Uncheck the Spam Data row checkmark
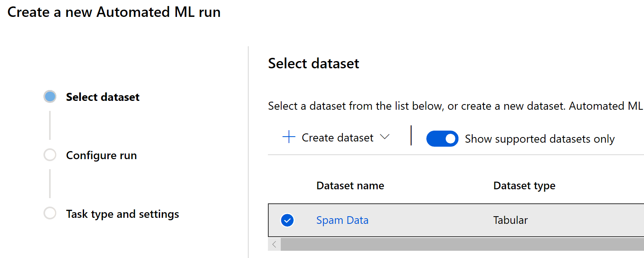The height and width of the screenshot is (258, 644). click(287, 220)
